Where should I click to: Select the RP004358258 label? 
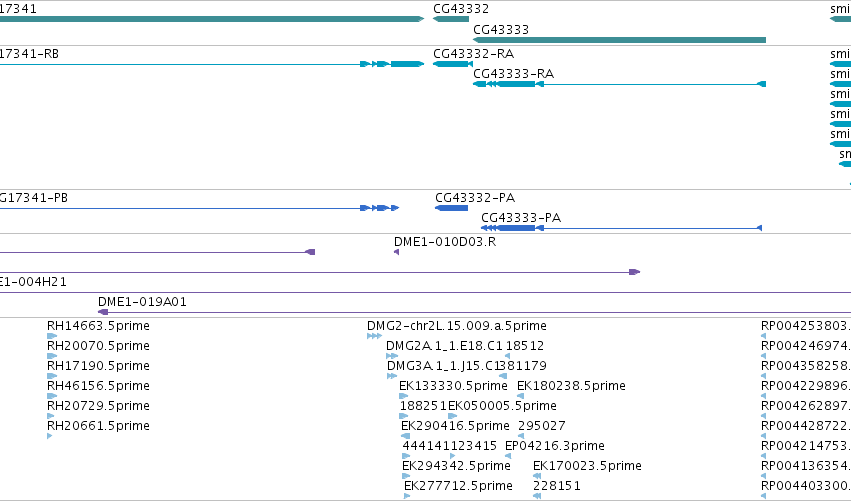[x=806, y=366]
